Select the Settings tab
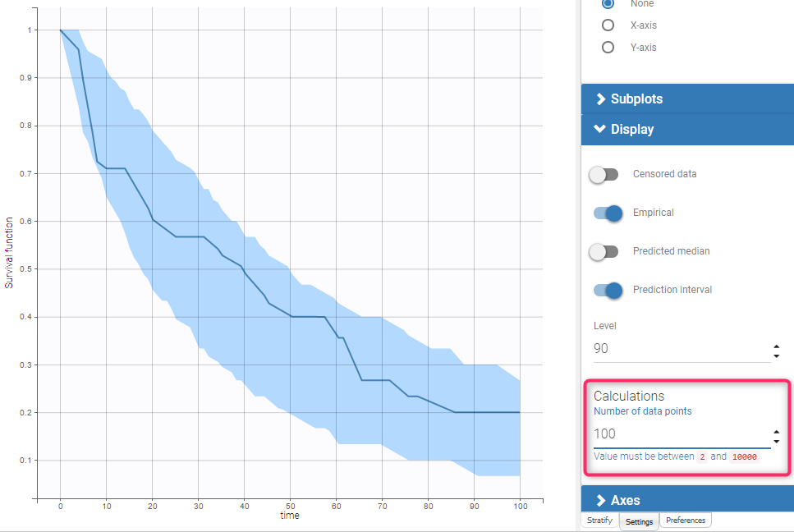 (x=639, y=521)
